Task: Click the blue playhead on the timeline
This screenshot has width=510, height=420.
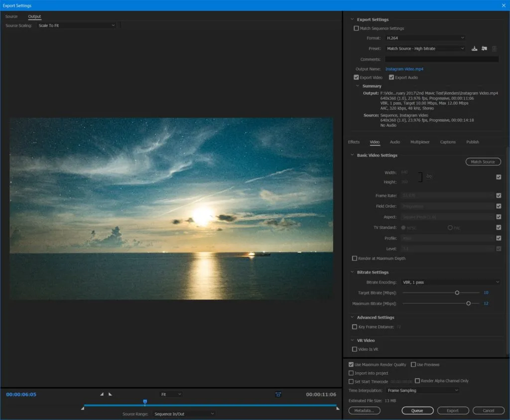Action: [145, 402]
